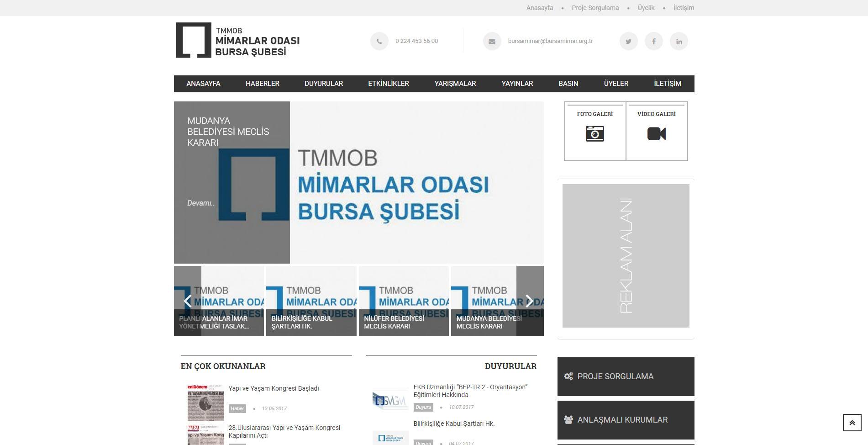
Task: Click the top bar Proje Sorgulama link
Action: click(x=595, y=8)
